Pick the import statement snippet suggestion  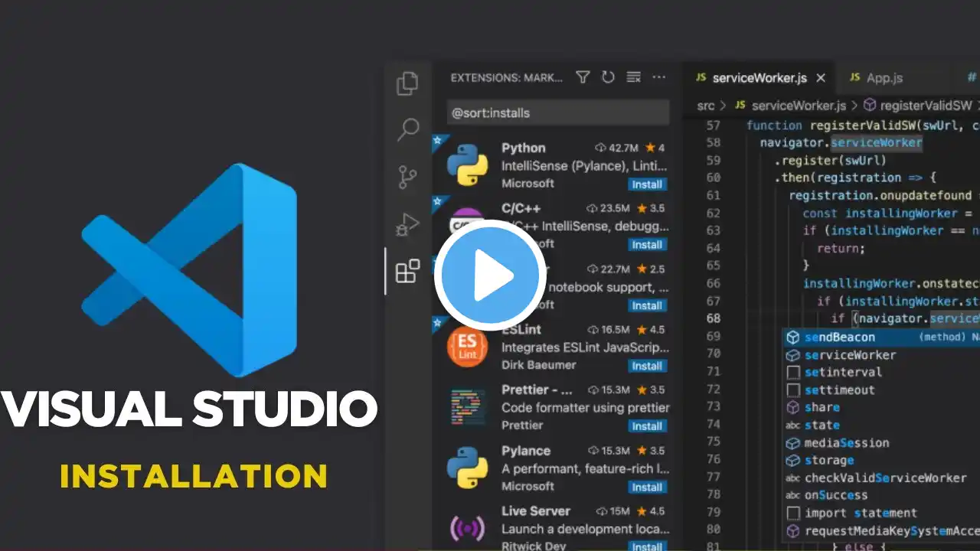(x=881, y=514)
